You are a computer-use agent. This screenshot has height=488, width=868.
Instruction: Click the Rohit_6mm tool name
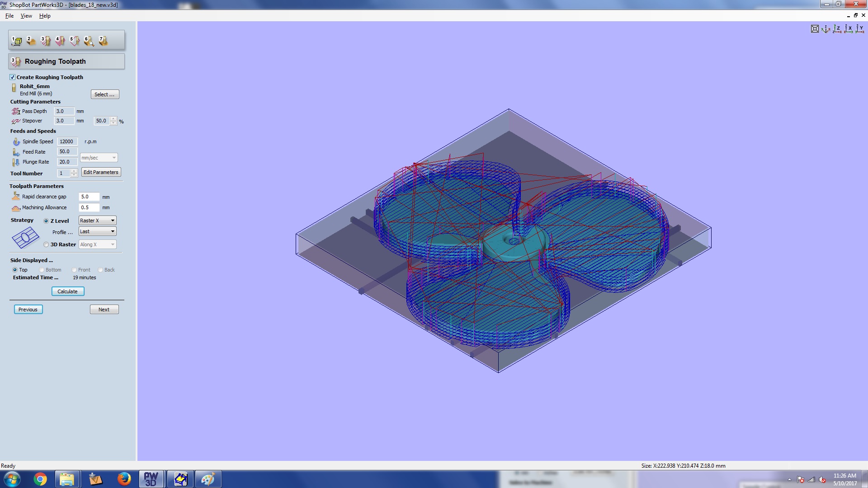click(35, 86)
